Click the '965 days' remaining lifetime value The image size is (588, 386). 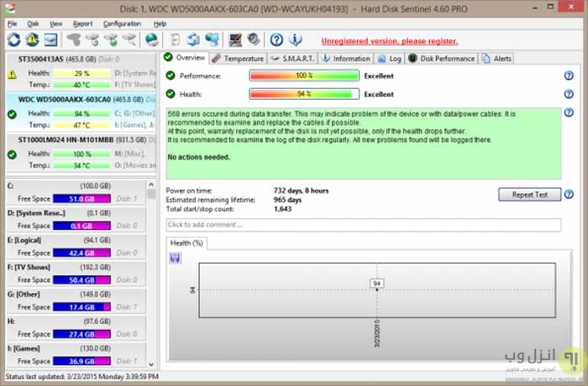coord(287,200)
